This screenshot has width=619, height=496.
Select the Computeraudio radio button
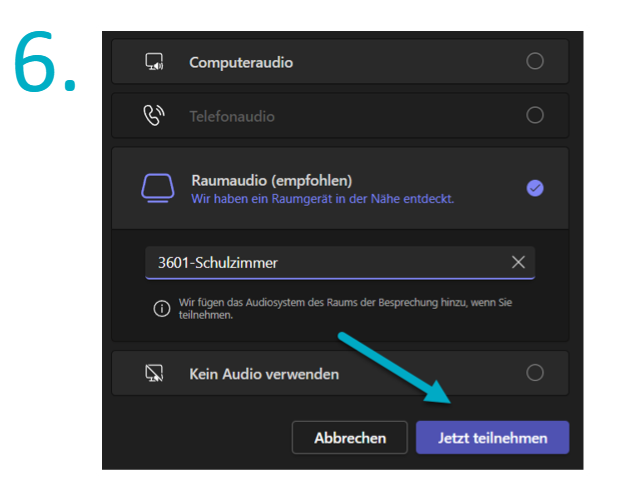535,61
